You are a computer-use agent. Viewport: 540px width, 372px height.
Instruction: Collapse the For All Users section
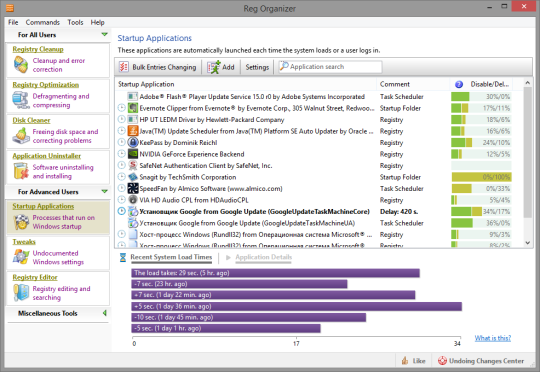coord(104,34)
